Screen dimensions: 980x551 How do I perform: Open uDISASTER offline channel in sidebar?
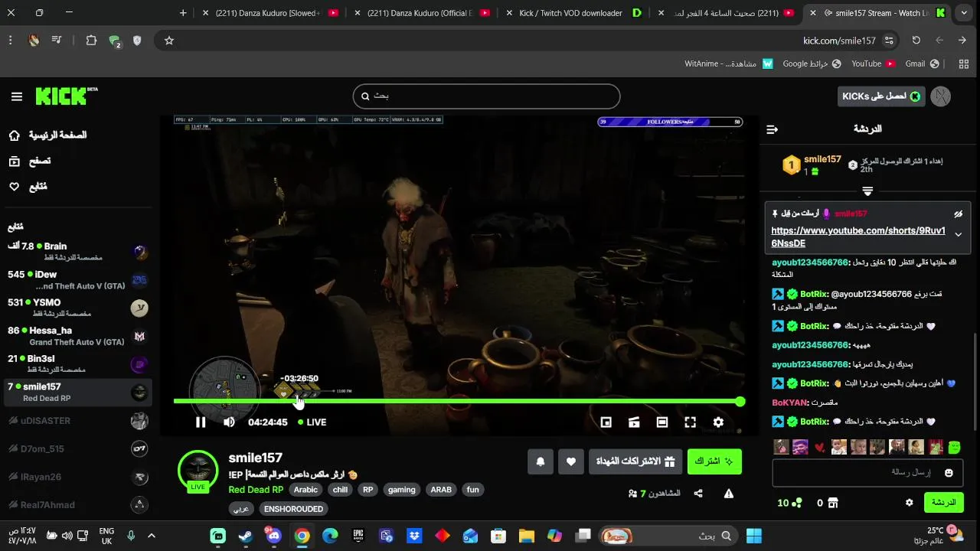[x=77, y=420]
